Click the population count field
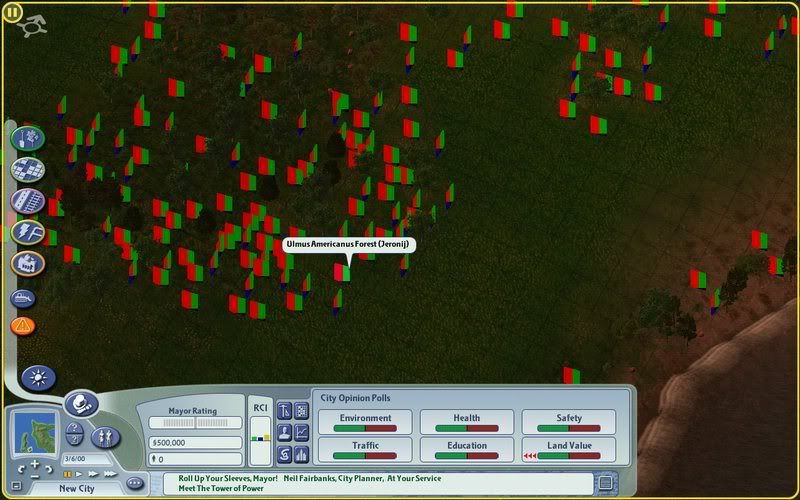800x500 pixels. [195, 459]
